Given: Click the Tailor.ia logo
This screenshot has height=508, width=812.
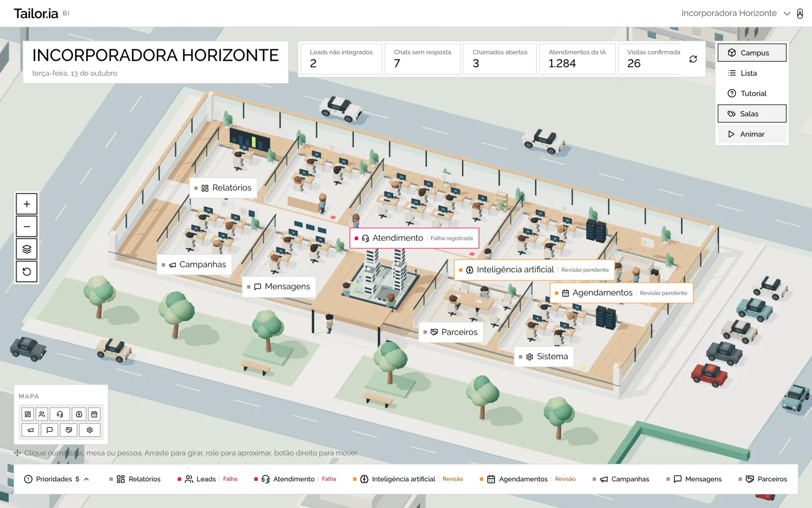Looking at the screenshot, I should coord(36,14).
